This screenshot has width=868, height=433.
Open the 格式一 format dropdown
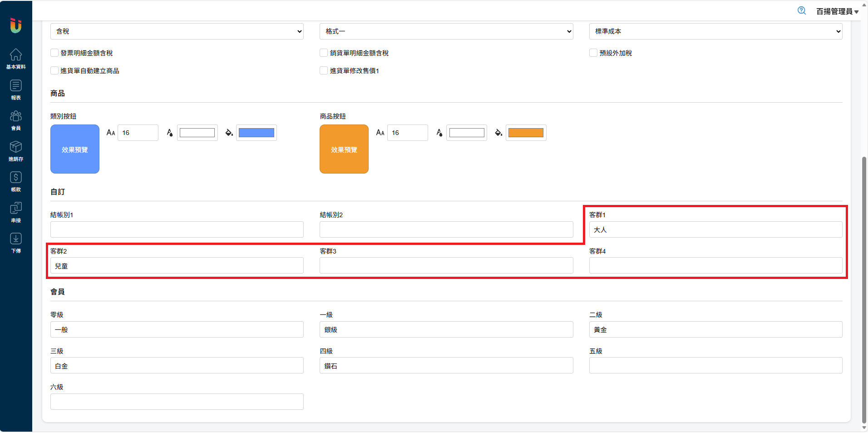tap(446, 31)
